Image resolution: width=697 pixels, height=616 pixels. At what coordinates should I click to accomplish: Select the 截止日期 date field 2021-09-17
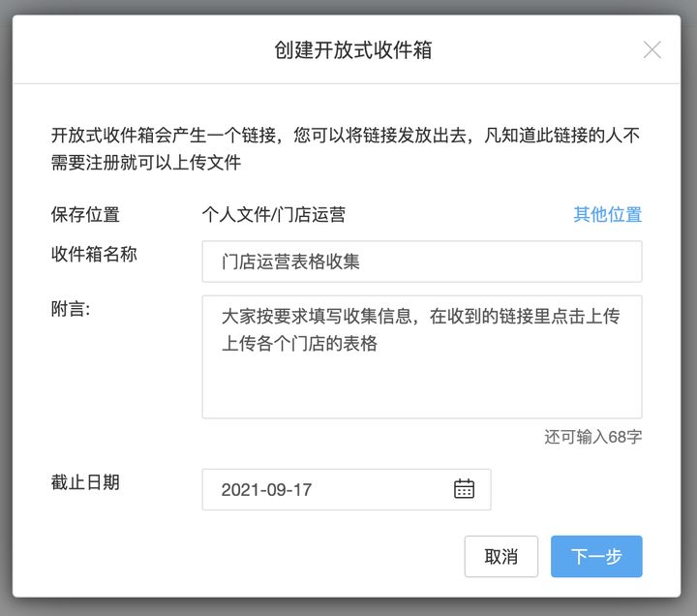[347, 489]
